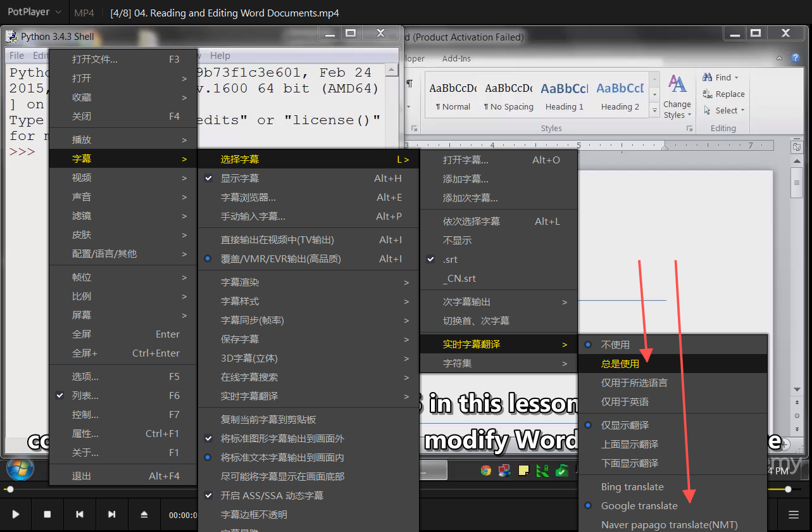
Task: Open the Add-Ins tab in Word
Action: [x=456, y=58]
